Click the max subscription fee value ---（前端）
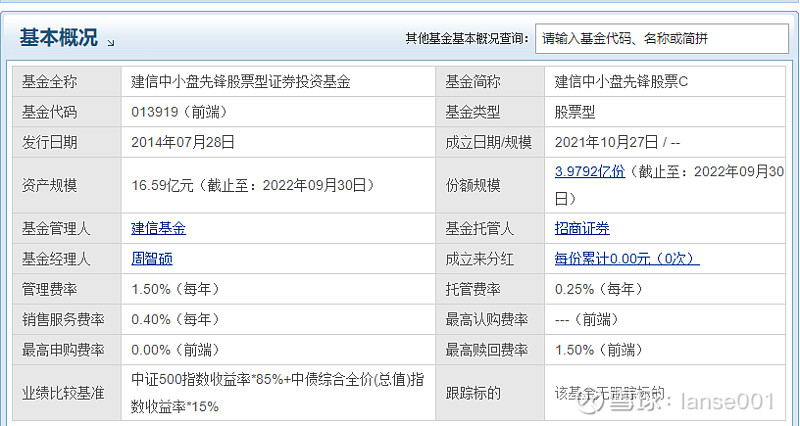 pyautogui.click(x=587, y=319)
